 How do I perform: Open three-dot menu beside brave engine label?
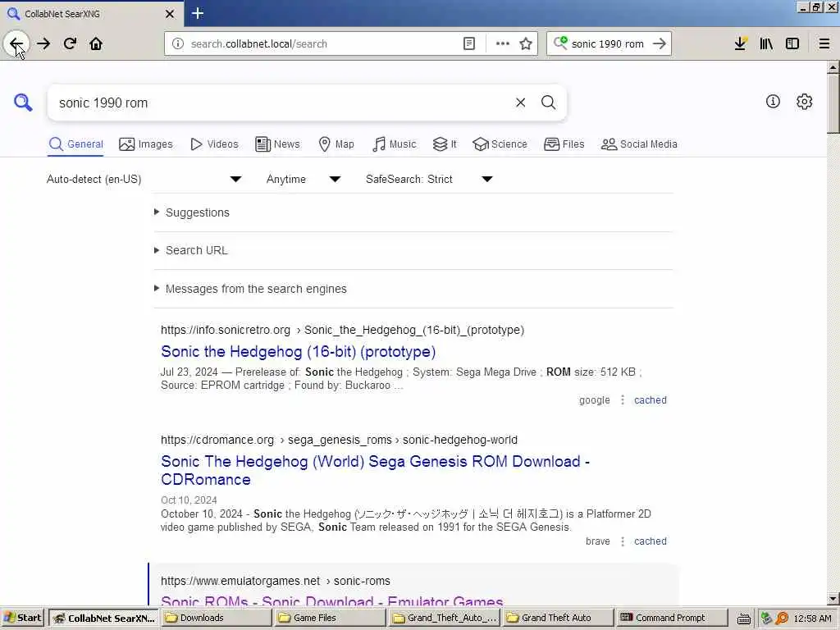[x=623, y=541]
